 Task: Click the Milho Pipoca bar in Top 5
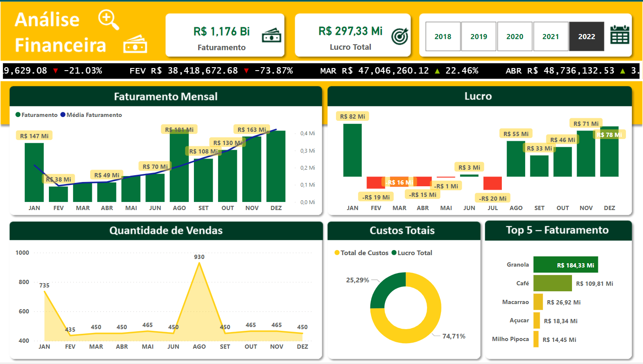pyautogui.click(x=536, y=339)
